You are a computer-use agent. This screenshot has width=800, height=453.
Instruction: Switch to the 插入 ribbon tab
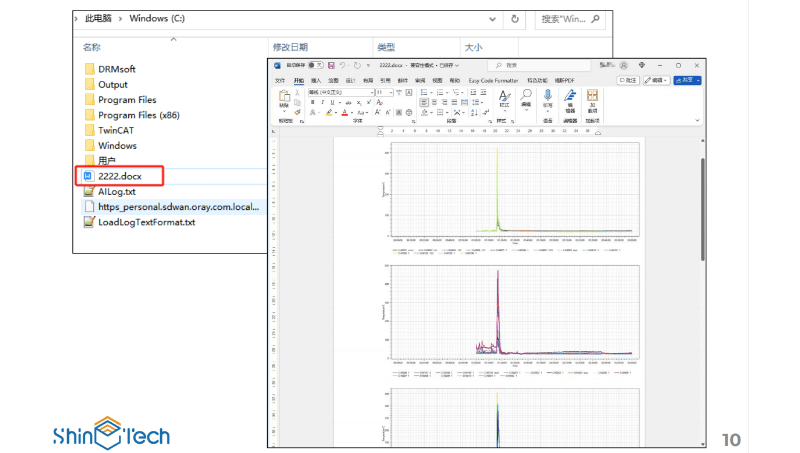pyautogui.click(x=316, y=81)
